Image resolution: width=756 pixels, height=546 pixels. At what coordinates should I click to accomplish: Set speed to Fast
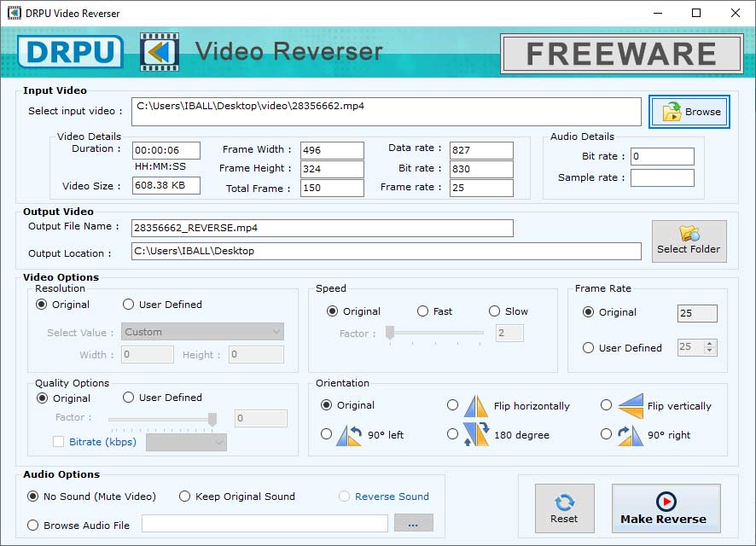(x=423, y=311)
